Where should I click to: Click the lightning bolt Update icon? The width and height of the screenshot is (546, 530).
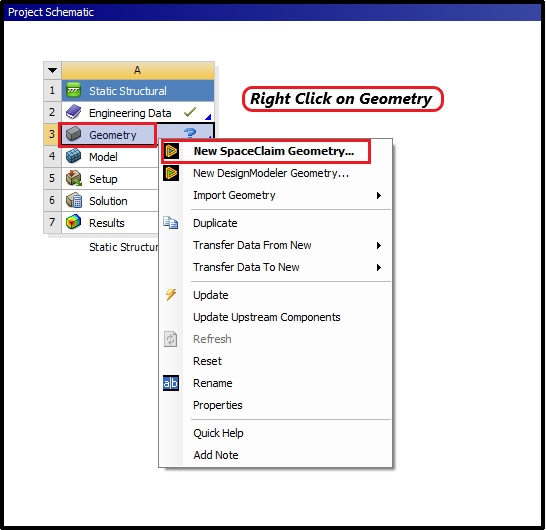(171, 295)
